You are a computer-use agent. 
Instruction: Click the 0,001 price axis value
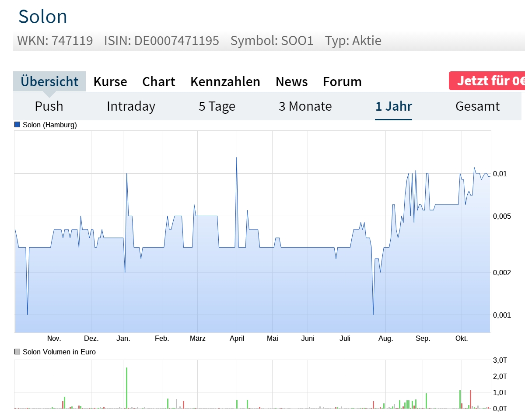[502, 315]
